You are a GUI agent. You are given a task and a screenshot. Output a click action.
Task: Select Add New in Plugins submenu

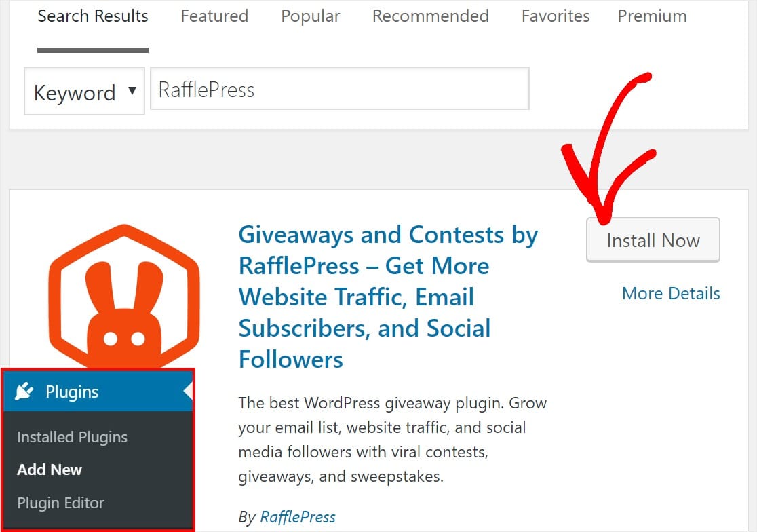tap(50, 470)
